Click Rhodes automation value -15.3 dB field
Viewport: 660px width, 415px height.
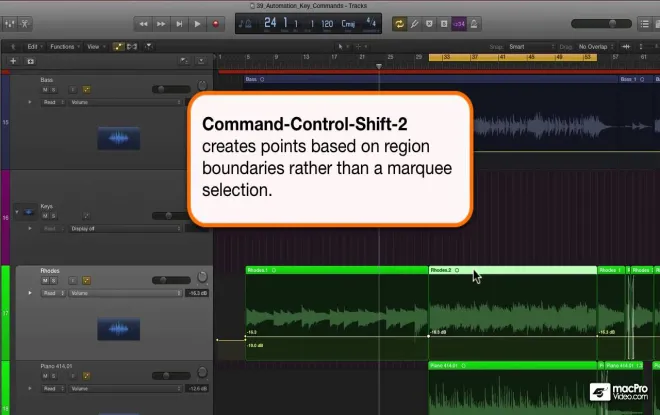197,293
